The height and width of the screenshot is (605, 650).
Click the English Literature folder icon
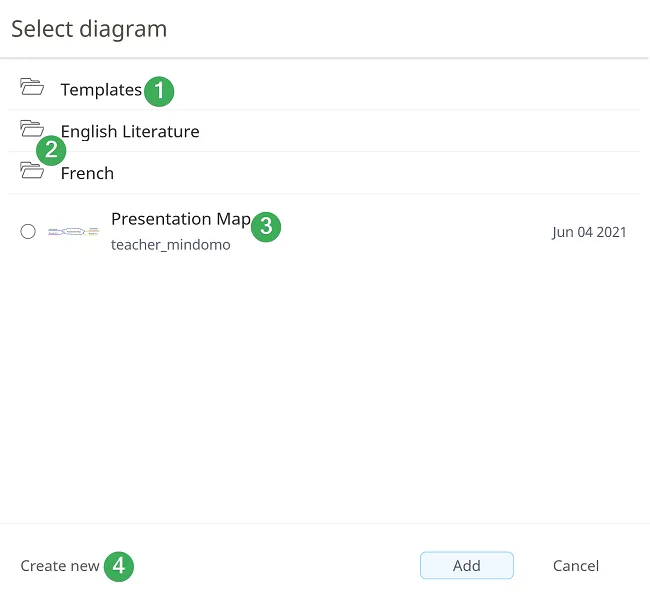pyautogui.click(x=31, y=128)
